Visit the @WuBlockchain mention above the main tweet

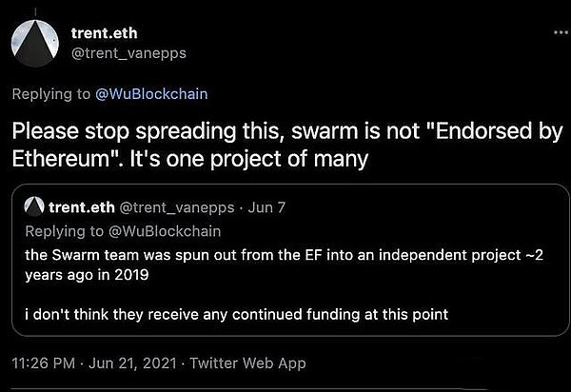(x=153, y=94)
